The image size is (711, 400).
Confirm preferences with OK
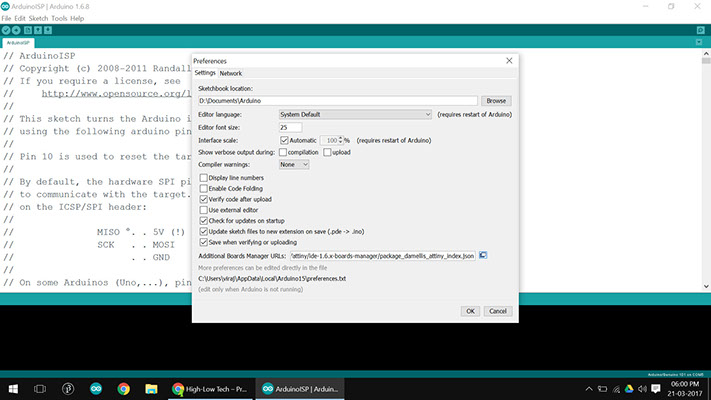[470, 311]
